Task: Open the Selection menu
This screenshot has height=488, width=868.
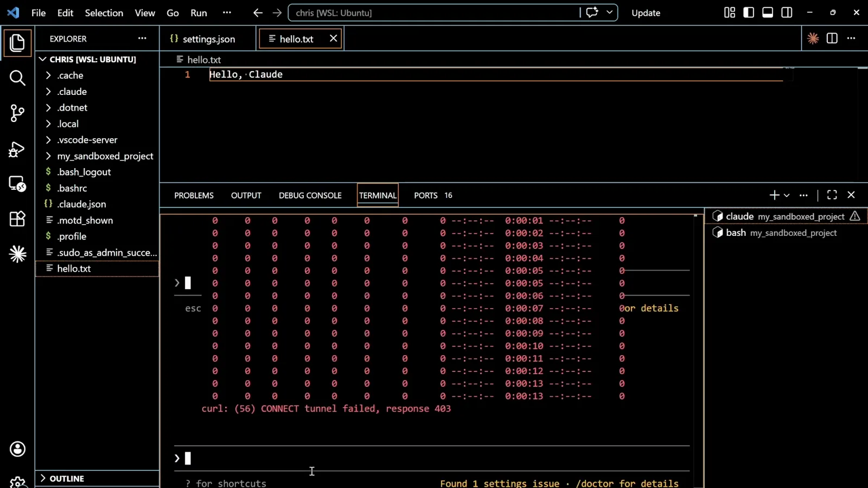Action: pyautogui.click(x=104, y=12)
